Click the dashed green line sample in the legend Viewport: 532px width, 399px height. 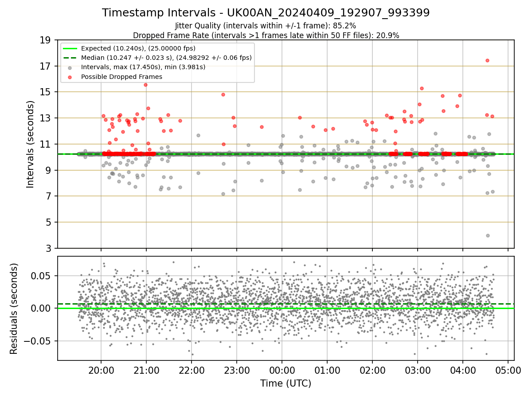70,58
